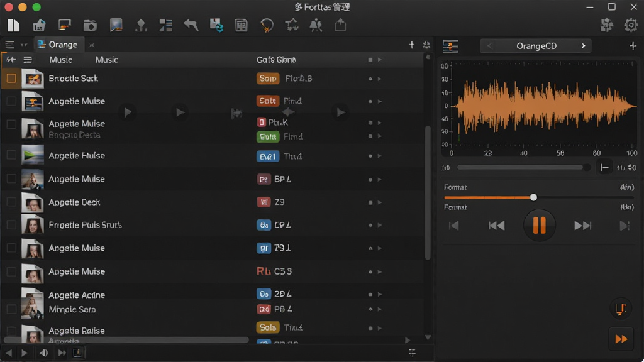Tick the checkbox for Angetie Muise with Sate tag
The height and width of the screenshot is (362, 644).
(x=11, y=101)
